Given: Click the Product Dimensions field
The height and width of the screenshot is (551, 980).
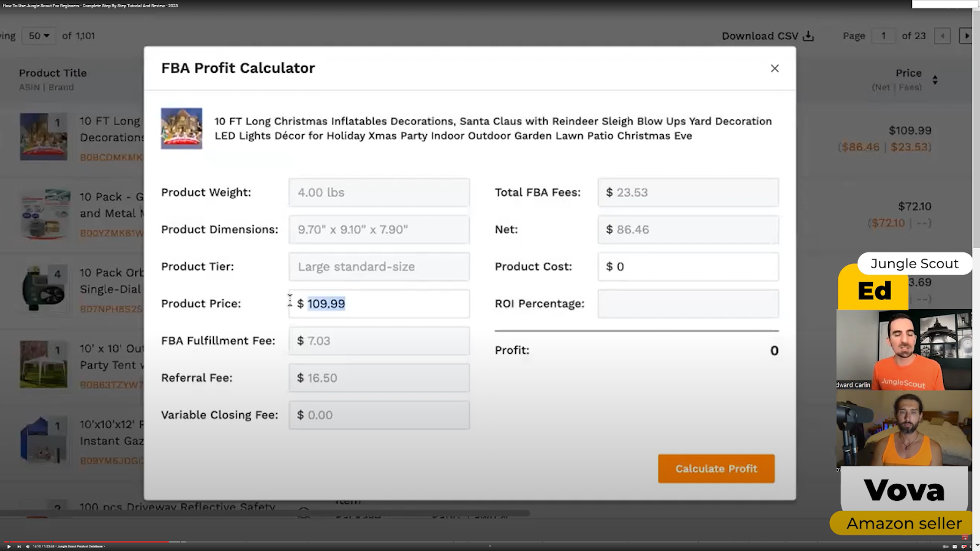Looking at the screenshot, I should click(379, 230).
